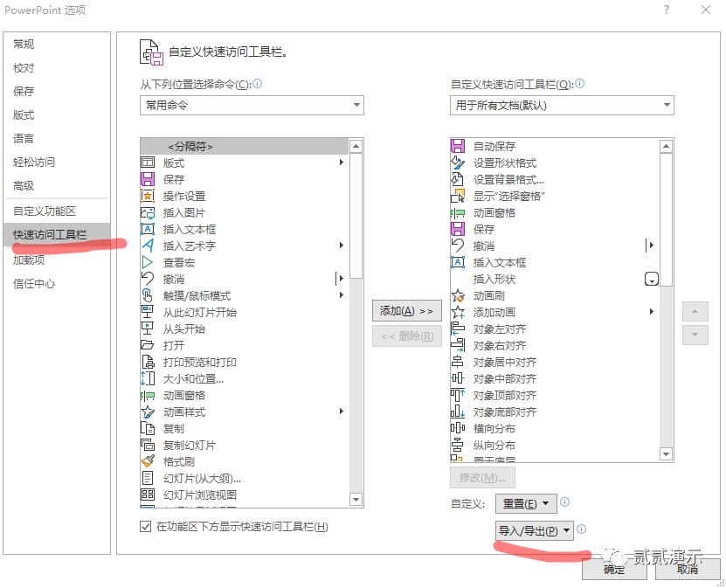Click the 修改(M)... button
The height and width of the screenshot is (588, 726).
pyautogui.click(x=482, y=477)
